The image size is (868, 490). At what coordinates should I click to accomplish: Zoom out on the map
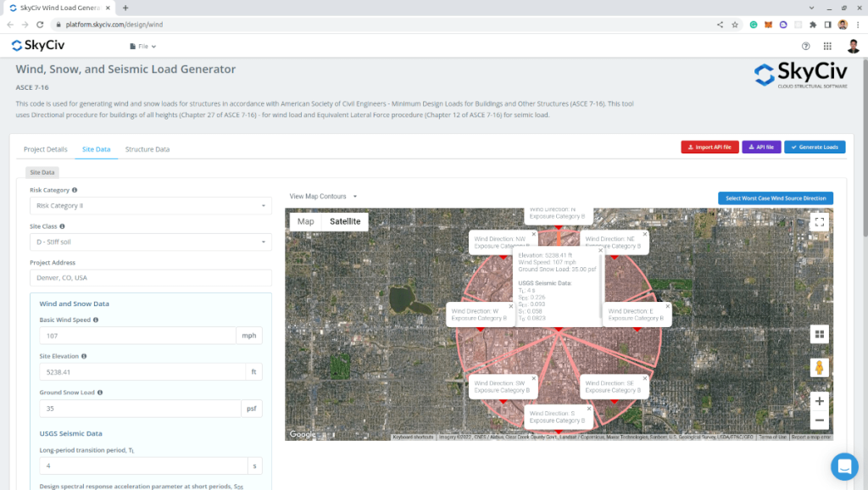(x=819, y=420)
